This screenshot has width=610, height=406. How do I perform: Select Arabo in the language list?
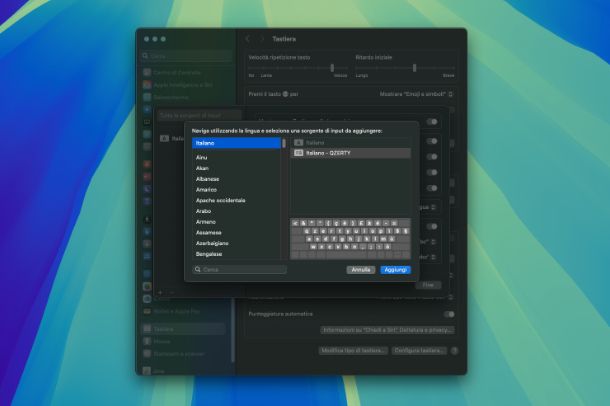click(206, 211)
